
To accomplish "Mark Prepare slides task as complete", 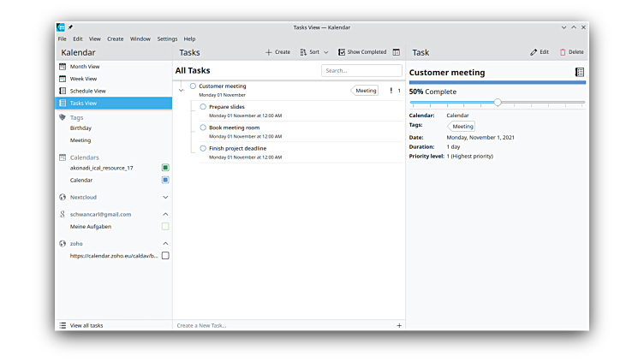I will pyautogui.click(x=203, y=107).
